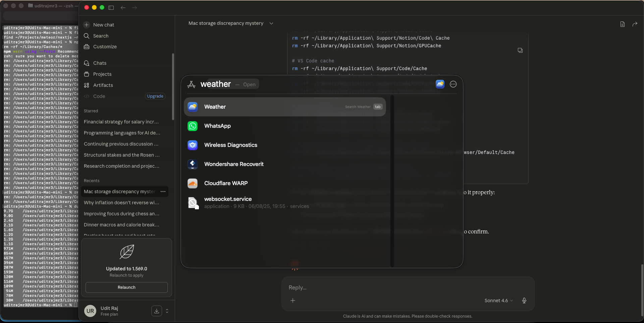The height and width of the screenshot is (323, 644).
Task: Click the copy code block icon
Action: pyautogui.click(x=520, y=50)
